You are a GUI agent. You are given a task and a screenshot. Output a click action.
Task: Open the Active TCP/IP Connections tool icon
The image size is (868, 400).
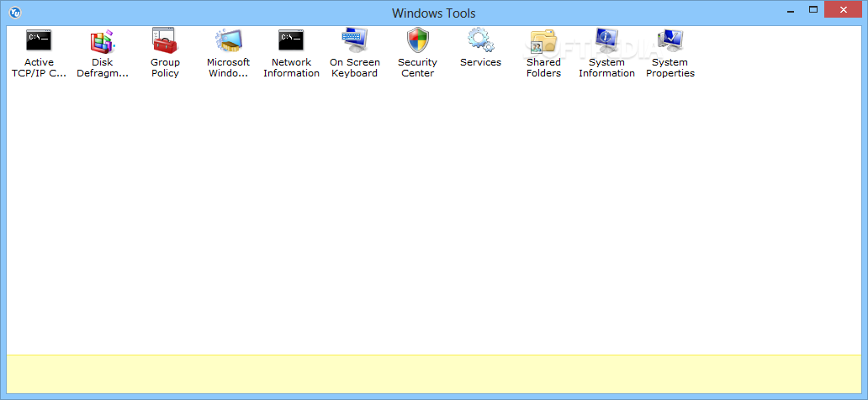tap(39, 40)
